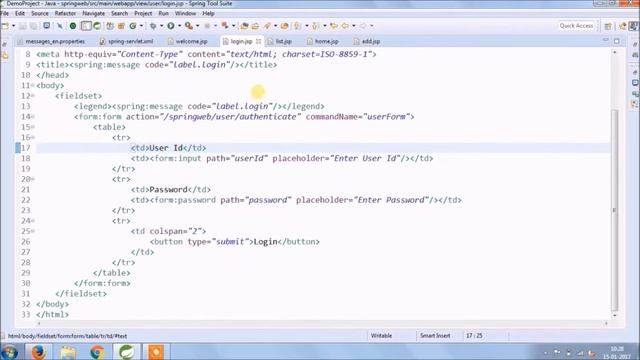Click the New file toolbar icon

click(5, 26)
